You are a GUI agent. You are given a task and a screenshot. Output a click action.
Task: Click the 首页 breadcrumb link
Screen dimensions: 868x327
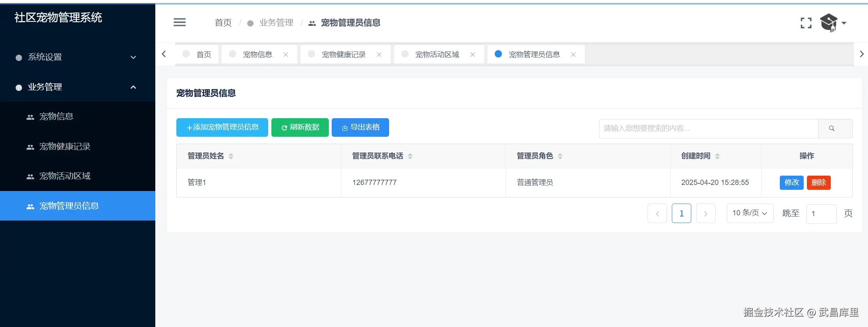tap(223, 23)
